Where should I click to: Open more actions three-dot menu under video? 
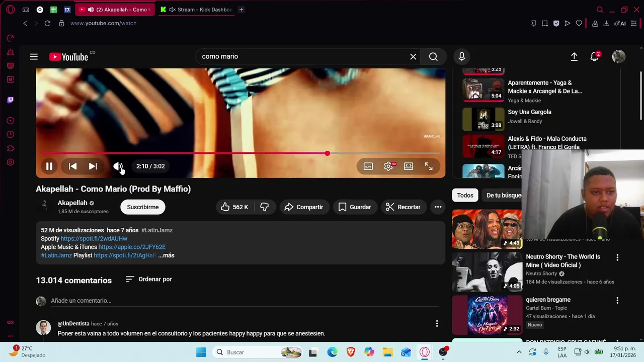pos(438,207)
